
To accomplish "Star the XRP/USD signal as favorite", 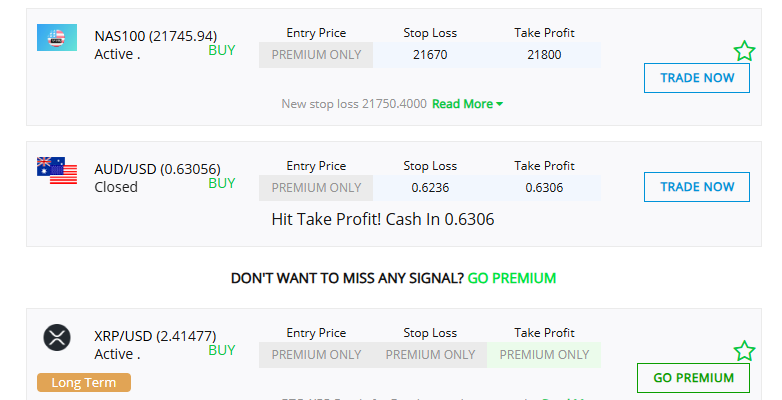I will pos(744,351).
